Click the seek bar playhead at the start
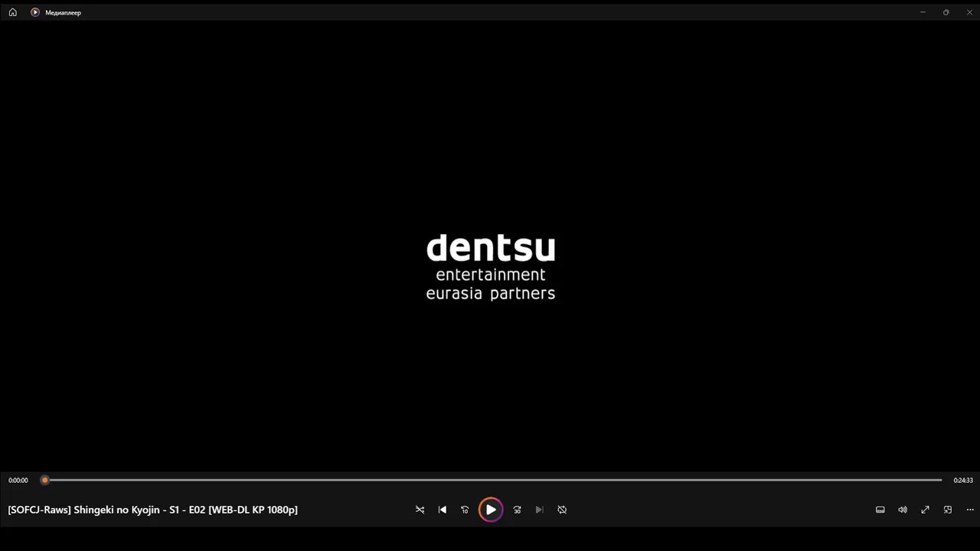The width and height of the screenshot is (980, 551). coord(45,480)
